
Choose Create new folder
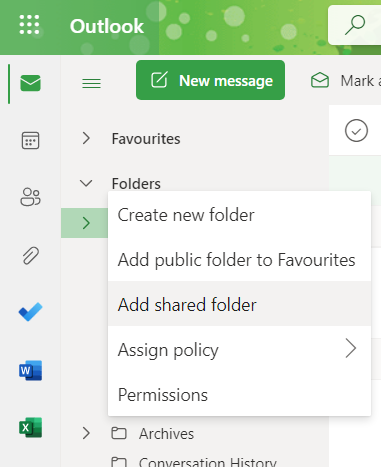[x=239, y=215]
